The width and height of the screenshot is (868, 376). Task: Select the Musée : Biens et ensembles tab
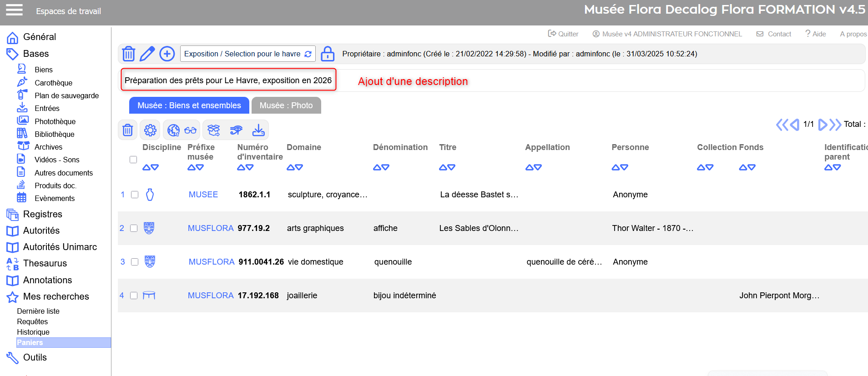click(x=189, y=105)
